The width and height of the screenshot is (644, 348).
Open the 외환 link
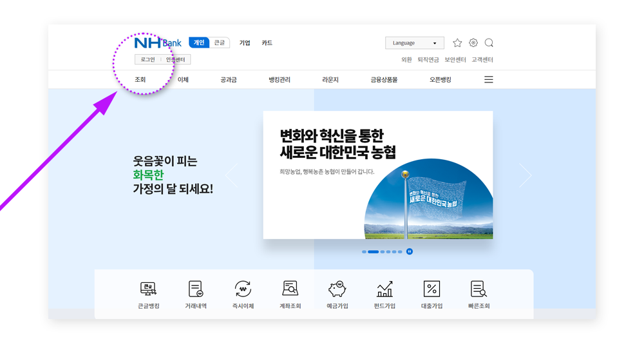(x=406, y=59)
